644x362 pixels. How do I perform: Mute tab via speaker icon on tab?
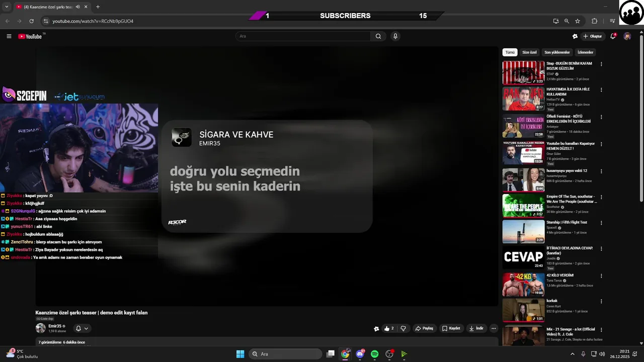tap(77, 7)
